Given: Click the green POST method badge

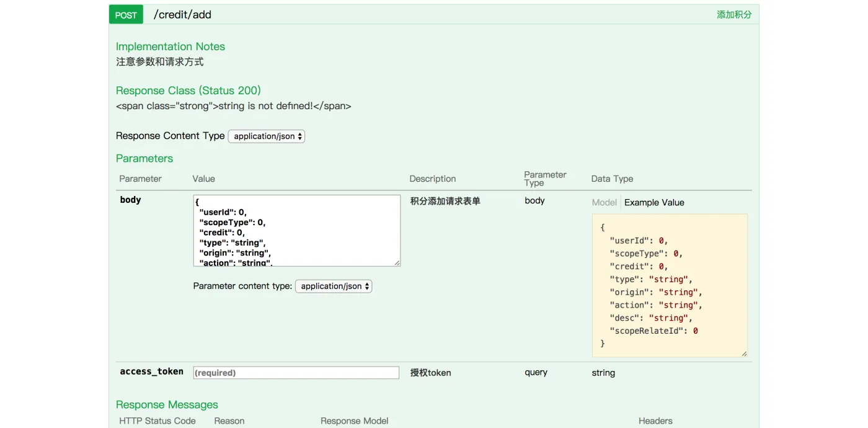Looking at the screenshot, I should 126,15.
